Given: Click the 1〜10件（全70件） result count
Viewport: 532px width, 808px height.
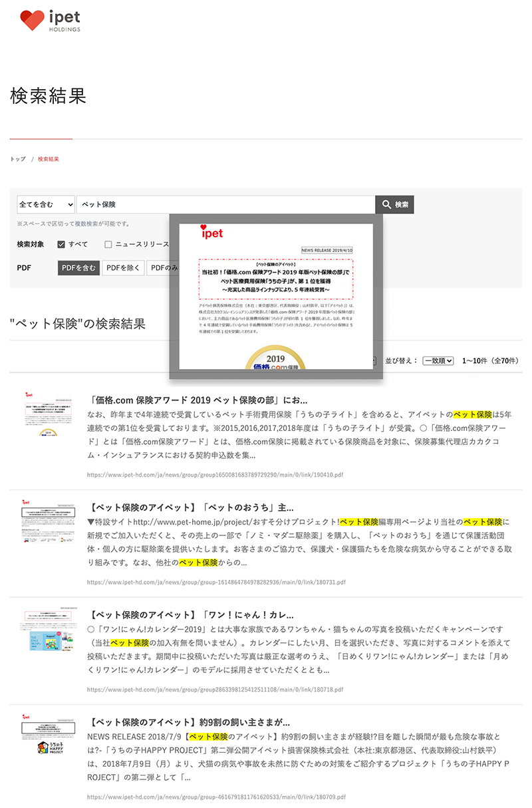Looking at the screenshot, I should point(490,360).
